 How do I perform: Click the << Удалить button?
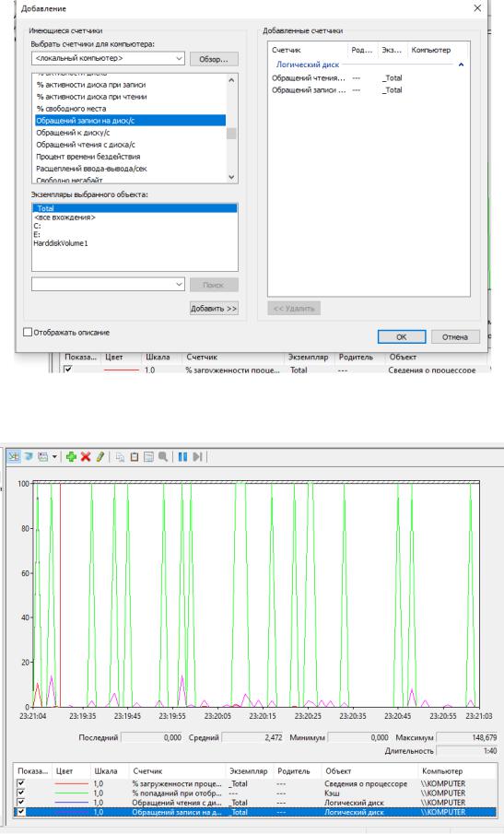point(294,309)
